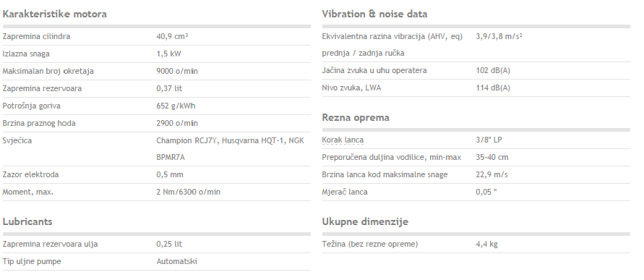Viewport: 644px width, 280px height.
Task: Click the Korak lanca tooltip link
Action: (x=343, y=140)
